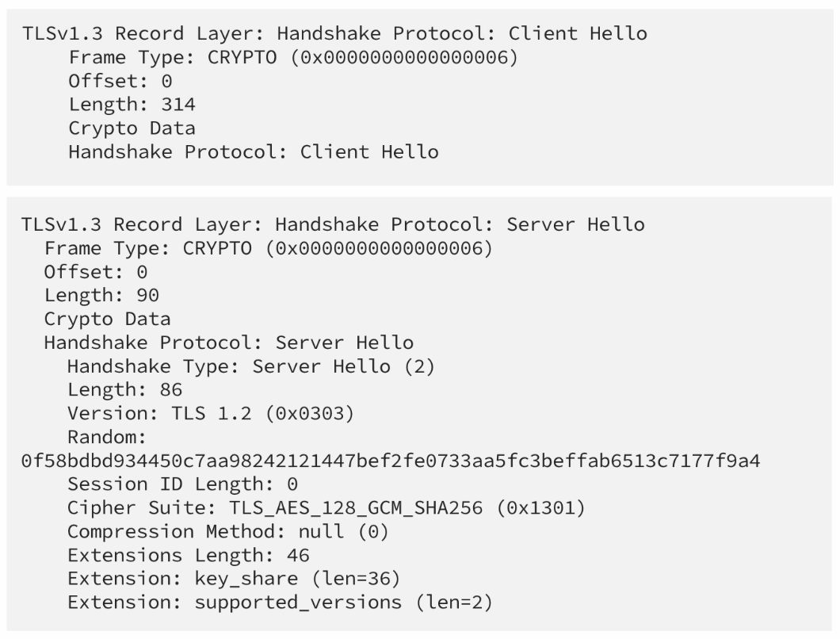The height and width of the screenshot is (639, 840).
Task: Select Session ID Length: 0
Action: [182, 484]
